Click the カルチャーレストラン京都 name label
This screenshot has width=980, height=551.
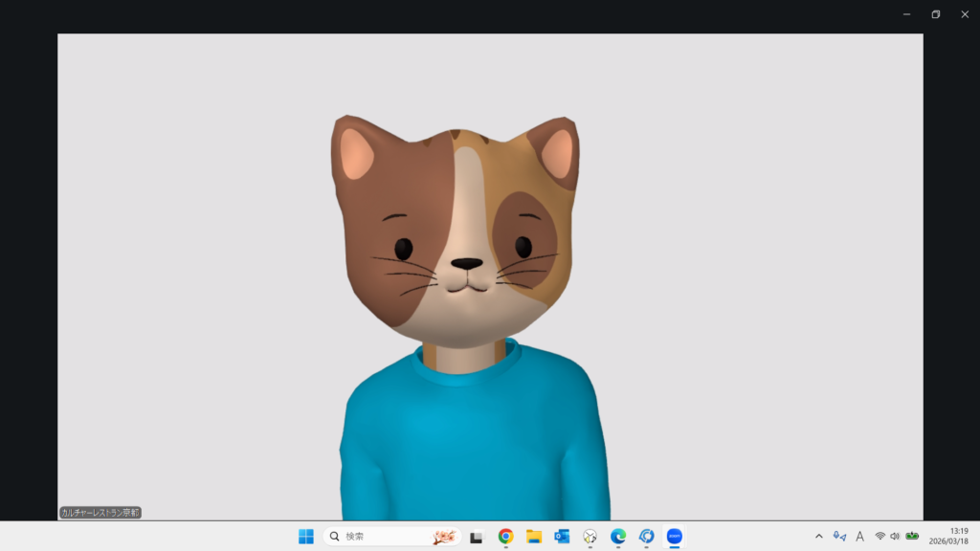tap(100, 513)
